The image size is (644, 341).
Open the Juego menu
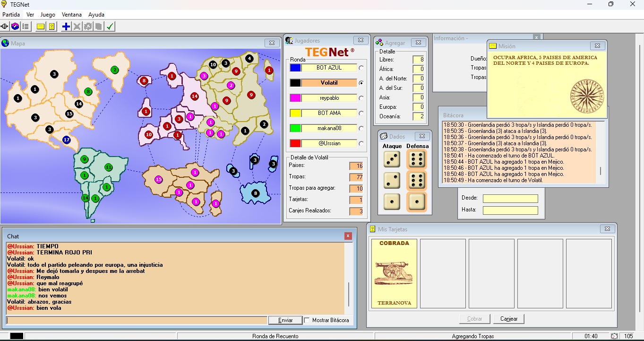[48, 15]
